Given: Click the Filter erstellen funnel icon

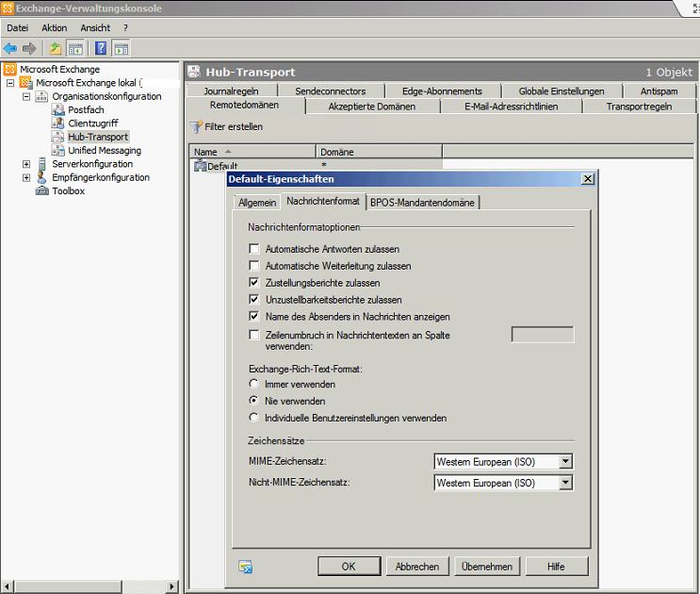Looking at the screenshot, I should pyautogui.click(x=196, y=126).
